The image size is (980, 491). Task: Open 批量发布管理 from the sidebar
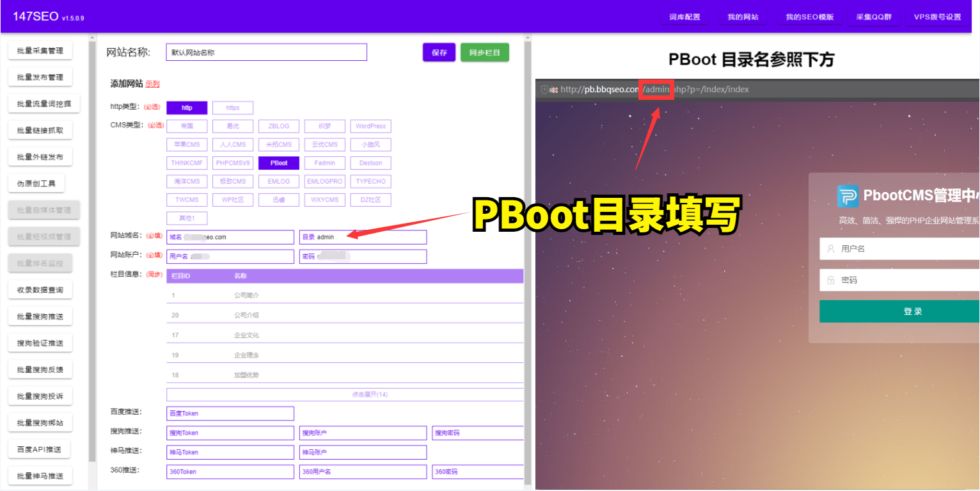click(40, 77)
